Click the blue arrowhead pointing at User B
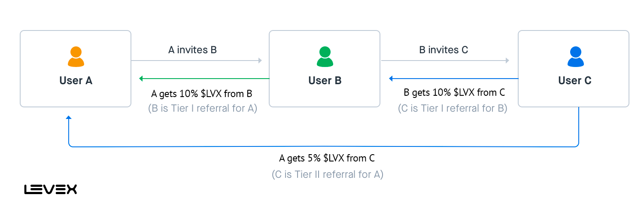The width and height of the screenshot is (644, 207). click(x=391, y=79)
